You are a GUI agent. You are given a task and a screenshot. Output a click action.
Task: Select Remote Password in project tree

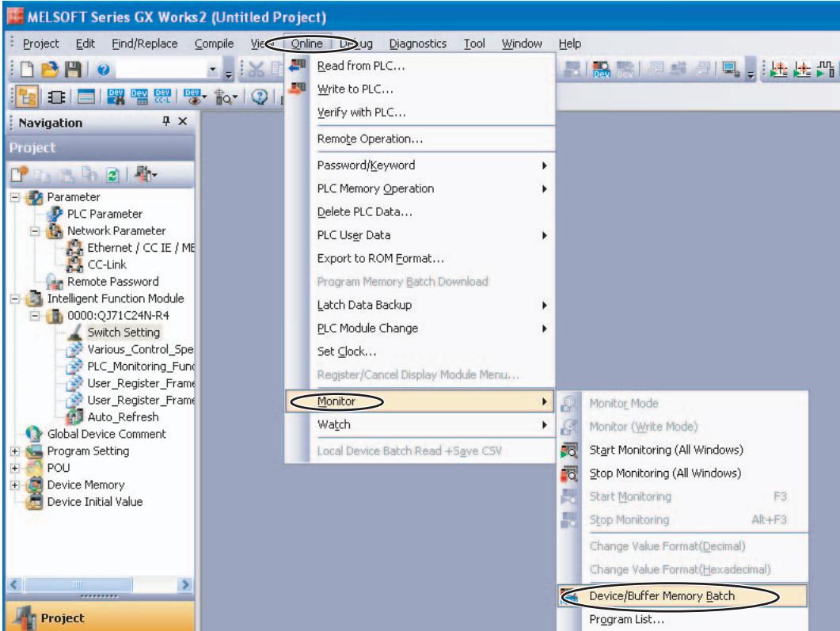pyautogui.click(x=113, y=281)
